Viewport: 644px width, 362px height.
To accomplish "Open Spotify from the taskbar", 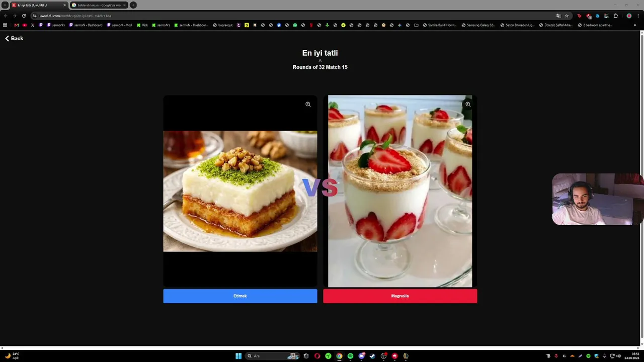I will coord(350,356).
